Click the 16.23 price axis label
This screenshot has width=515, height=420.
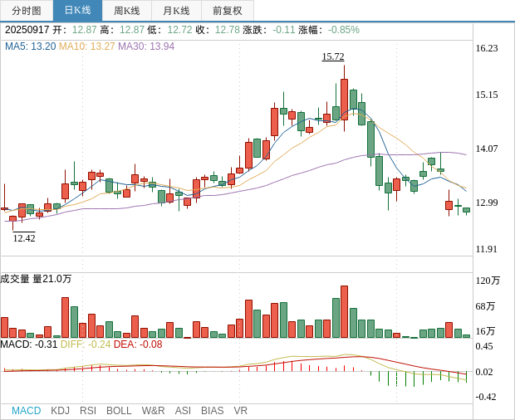[487, 49]
